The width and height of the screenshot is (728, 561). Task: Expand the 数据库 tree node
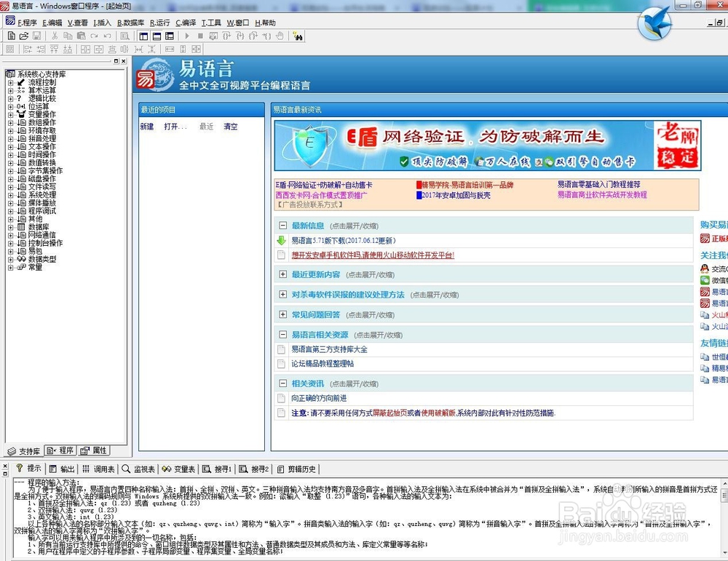pos(10,227)
